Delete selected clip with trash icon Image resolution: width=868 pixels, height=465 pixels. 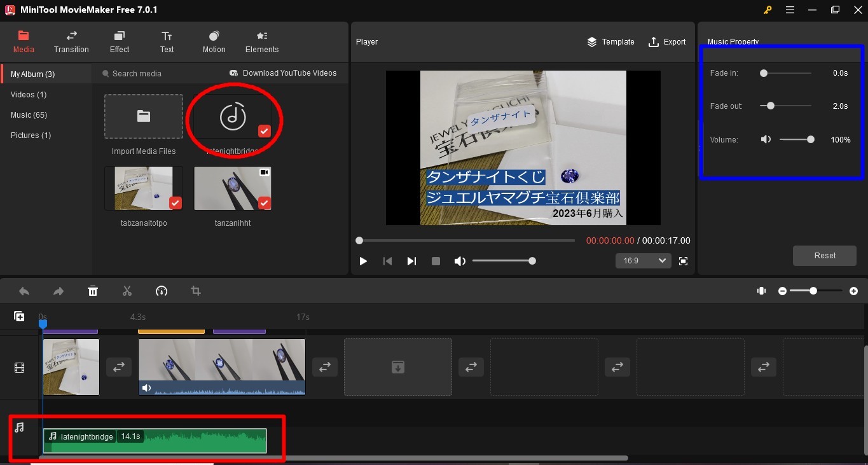(93, 291)
